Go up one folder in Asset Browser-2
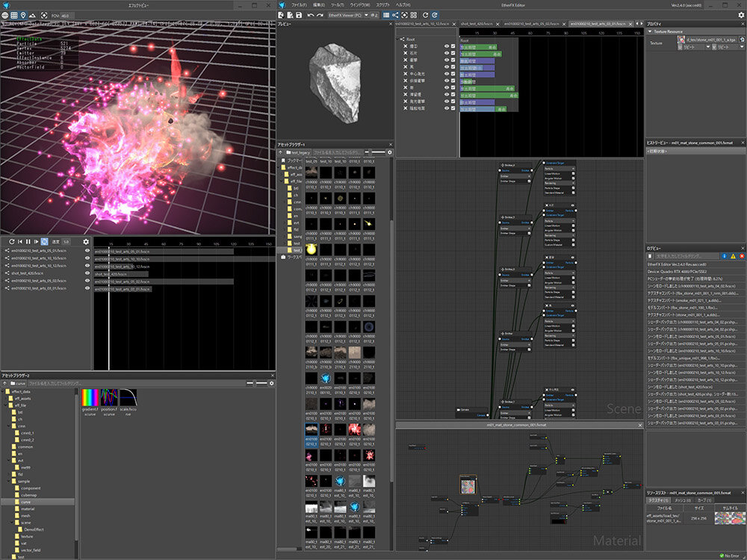 point(6,382)
